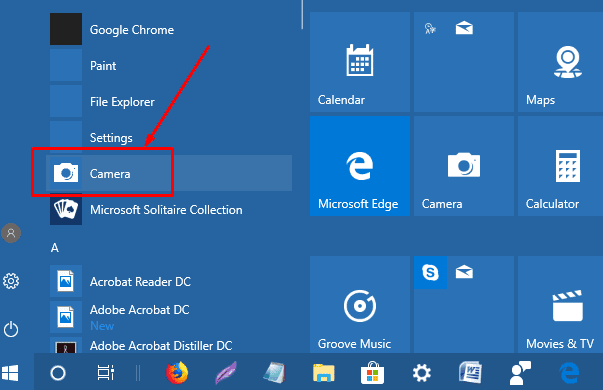Open the mail icon in top tile group
The height and width of the screenshot is (390, 603).
(x=464, y=28)
